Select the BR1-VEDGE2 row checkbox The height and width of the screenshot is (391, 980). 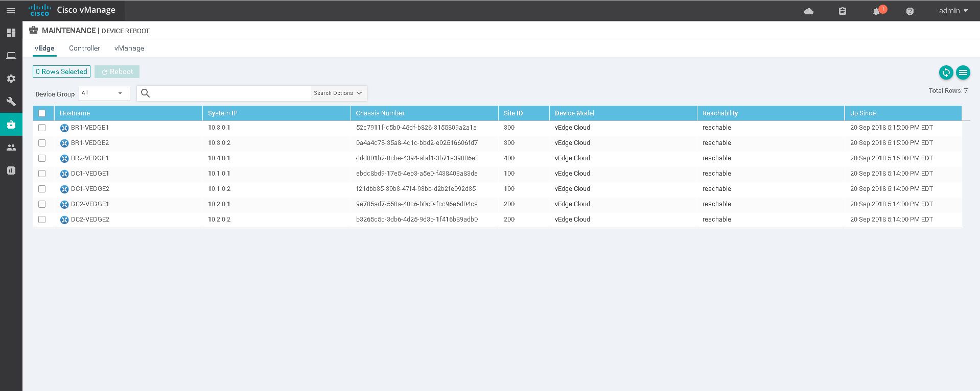point(42,143)
